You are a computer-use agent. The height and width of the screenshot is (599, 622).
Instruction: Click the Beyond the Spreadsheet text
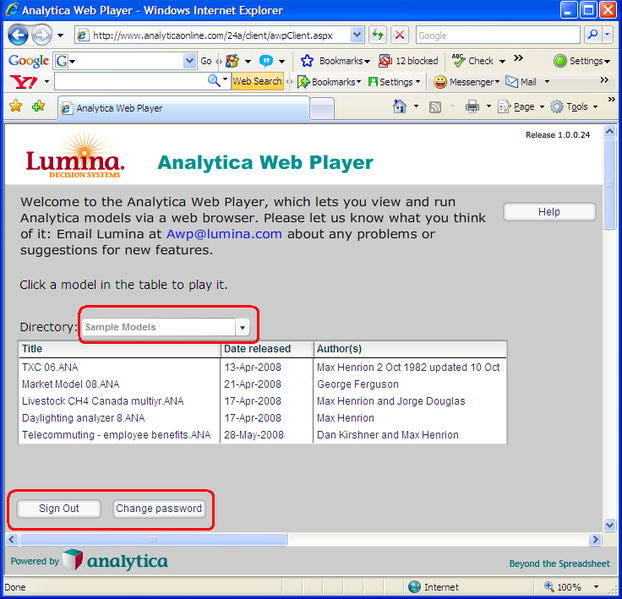[x=559, y=564]
